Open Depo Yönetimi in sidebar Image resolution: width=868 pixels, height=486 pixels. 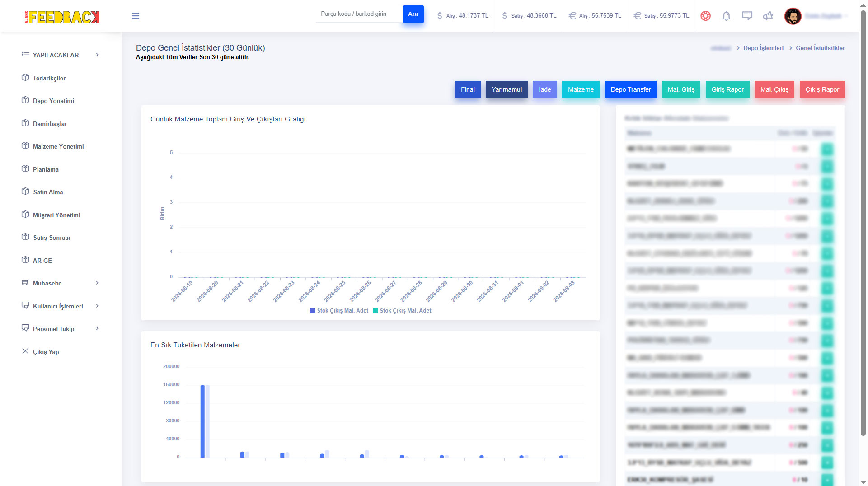tap(53, 101)
